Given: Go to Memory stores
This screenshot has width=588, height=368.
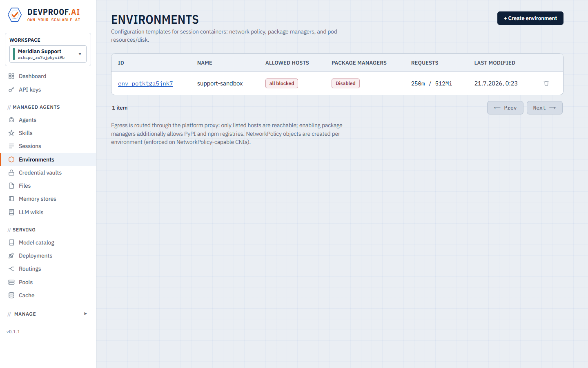Looking at the screenshot, I should coord(48,199).
